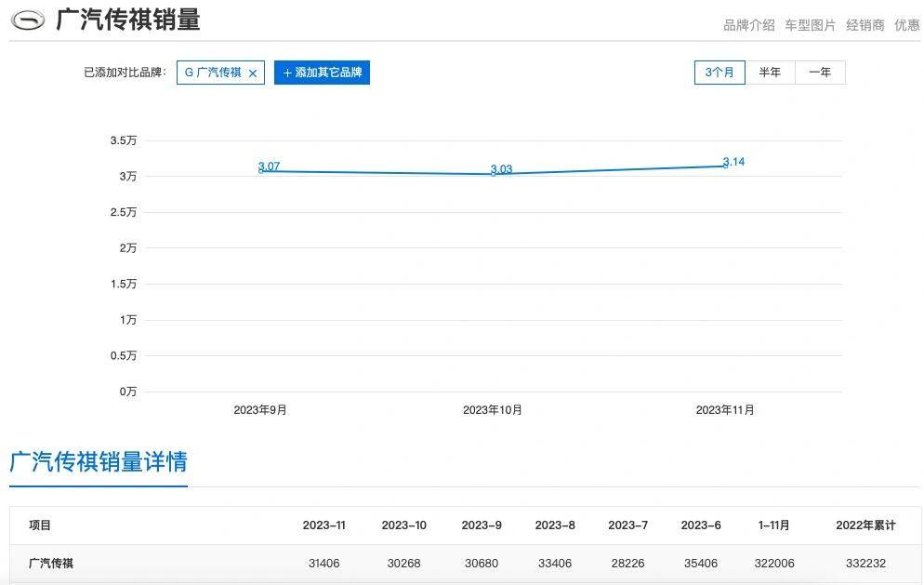Click the 3.14 data point for November
Screen dimensions: 924x585
click(725, 166)
